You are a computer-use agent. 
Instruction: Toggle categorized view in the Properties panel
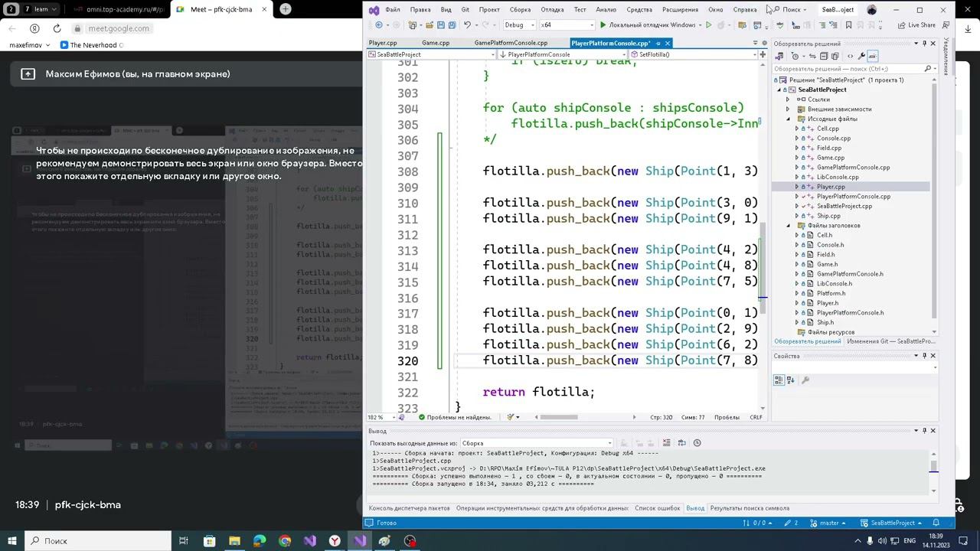[x=779, y=380]
